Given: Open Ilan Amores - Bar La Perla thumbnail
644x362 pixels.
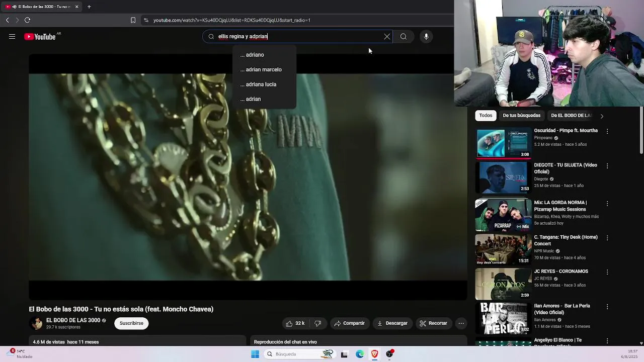Looking at the screenshot, I should pyautogui.click(x=503, y=318).
